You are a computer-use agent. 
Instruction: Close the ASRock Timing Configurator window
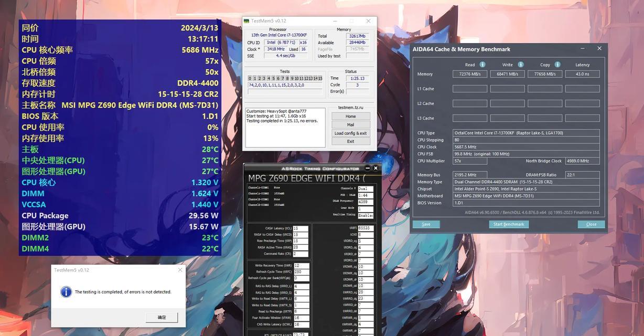376,168
